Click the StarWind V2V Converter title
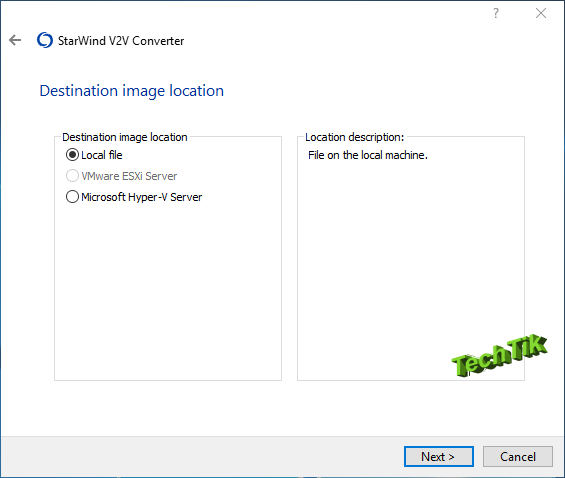This screenshot has width=565, height=478. pos(121,41)
